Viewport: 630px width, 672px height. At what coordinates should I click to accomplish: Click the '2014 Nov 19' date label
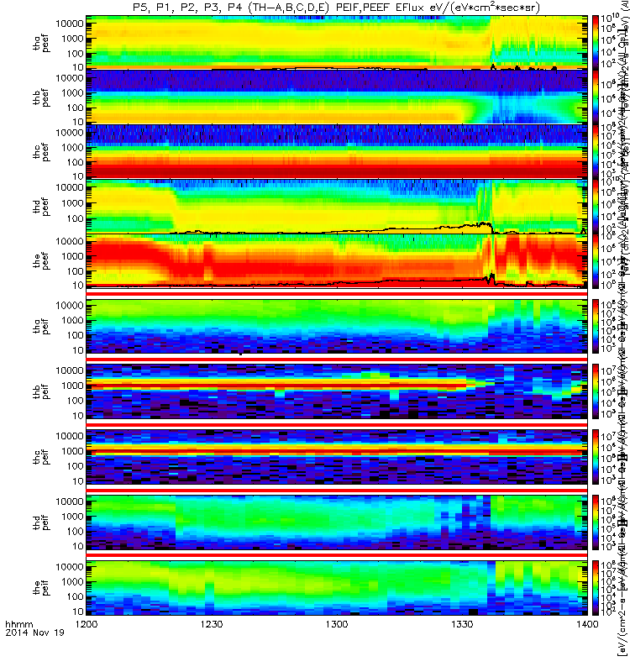click(x=34, y=633)
